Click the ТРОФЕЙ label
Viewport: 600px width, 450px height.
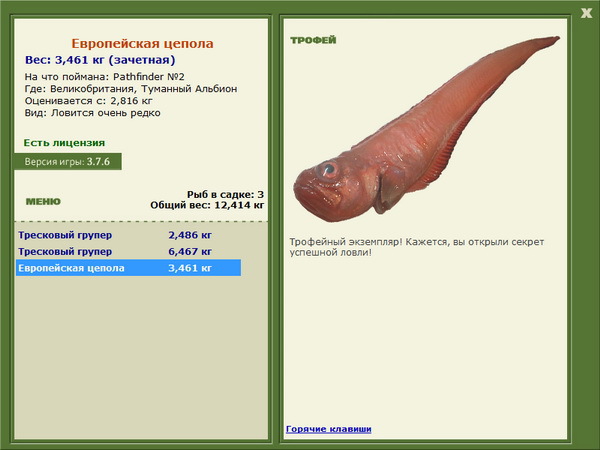313,40
